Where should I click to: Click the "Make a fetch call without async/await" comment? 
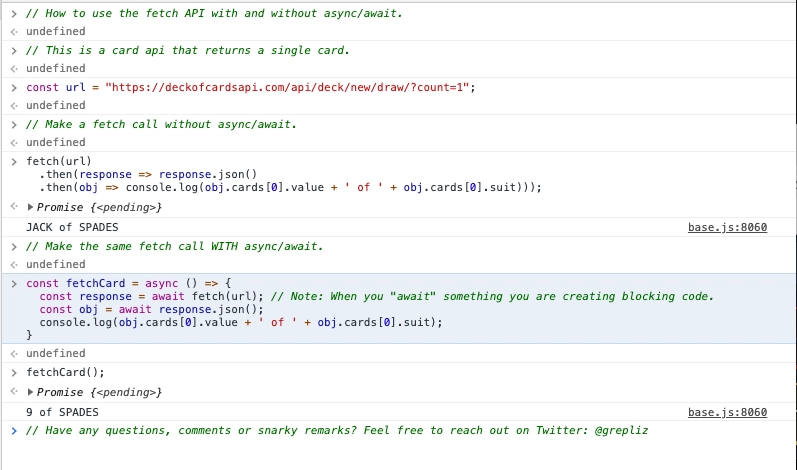(161, 124)
